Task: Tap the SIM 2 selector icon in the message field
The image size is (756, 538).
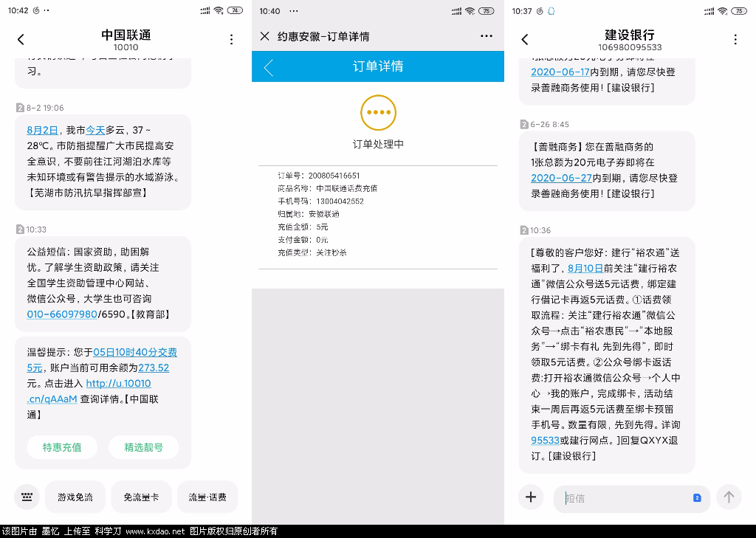Action: click(697, 498)
